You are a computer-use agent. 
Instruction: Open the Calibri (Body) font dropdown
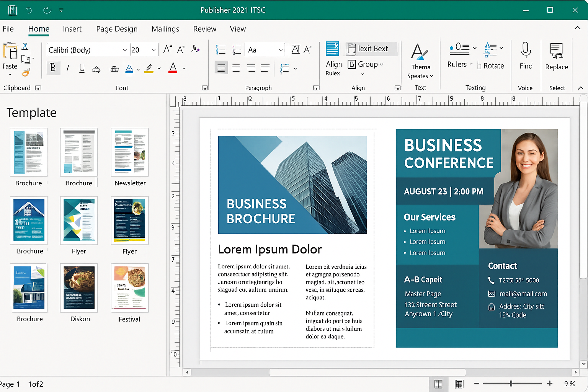pos(124,50)
